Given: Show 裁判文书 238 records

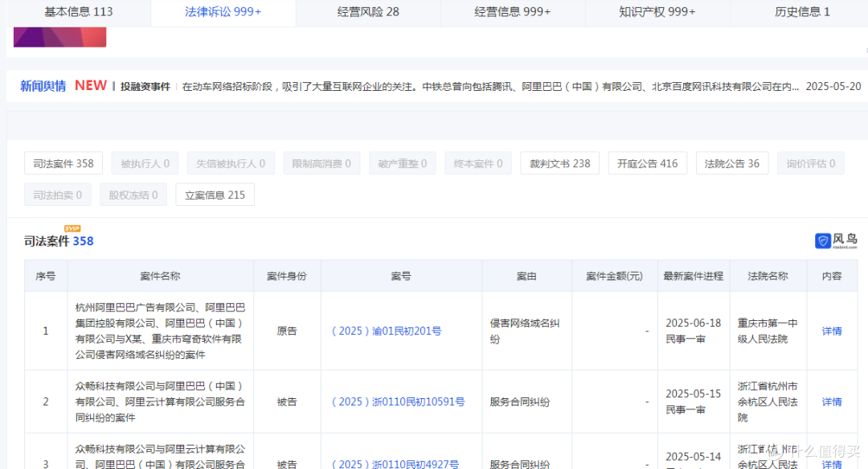Looking at the screenshot, I should click(x=559, y=163).
